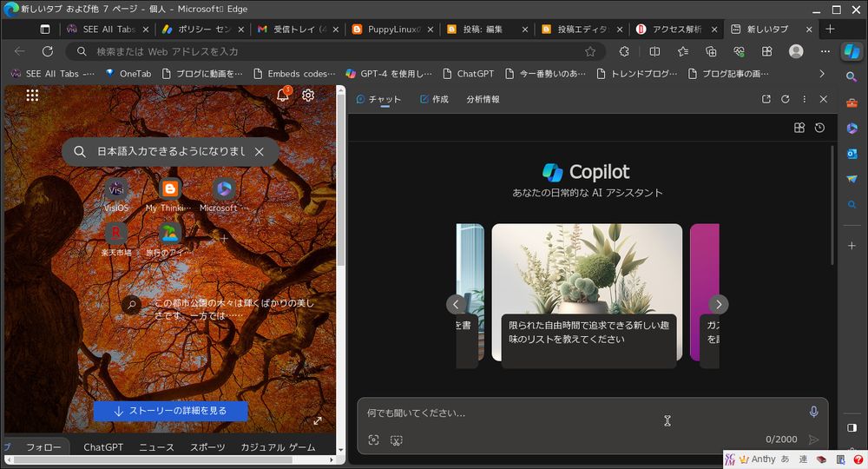Open the Collections icon
The height and width of the screenshot is (469, 868).
click(711, 51)
